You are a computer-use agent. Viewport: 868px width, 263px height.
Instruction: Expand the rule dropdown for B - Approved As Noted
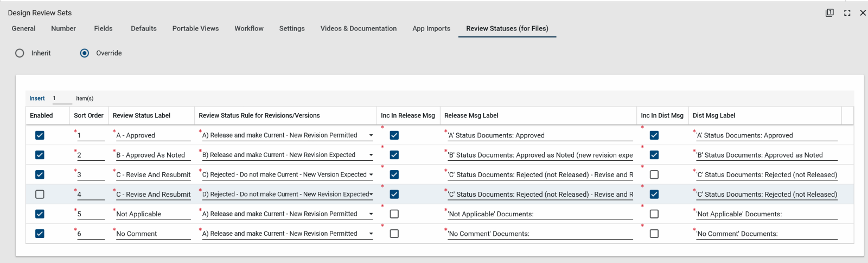pyautogui.click(x=371, y=155)
